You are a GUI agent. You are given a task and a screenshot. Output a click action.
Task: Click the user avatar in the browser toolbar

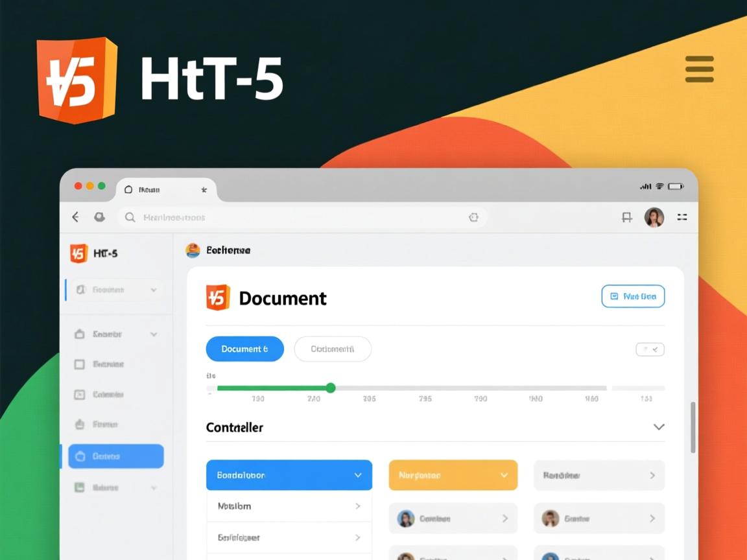(655, 217)
